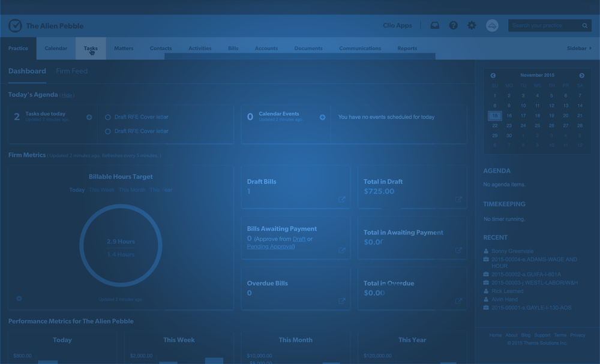Viewport: 600px width, 364px height.
Task: Open Billable Hours Target gear settings
Action: tap(19, 298)
